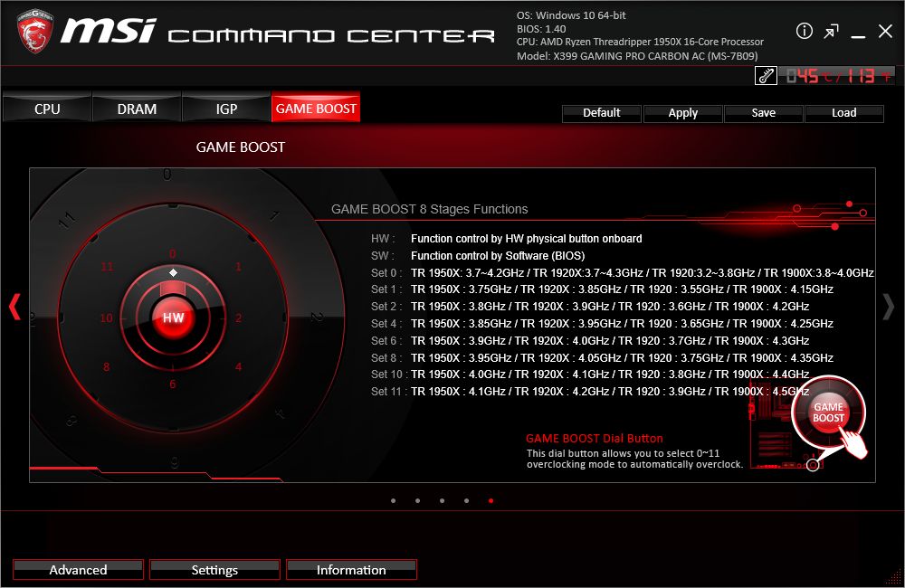Switch to the IGP tab
The height and width of the screenshot is (588, 905).
pyautogui.click(x=226, y=109)
